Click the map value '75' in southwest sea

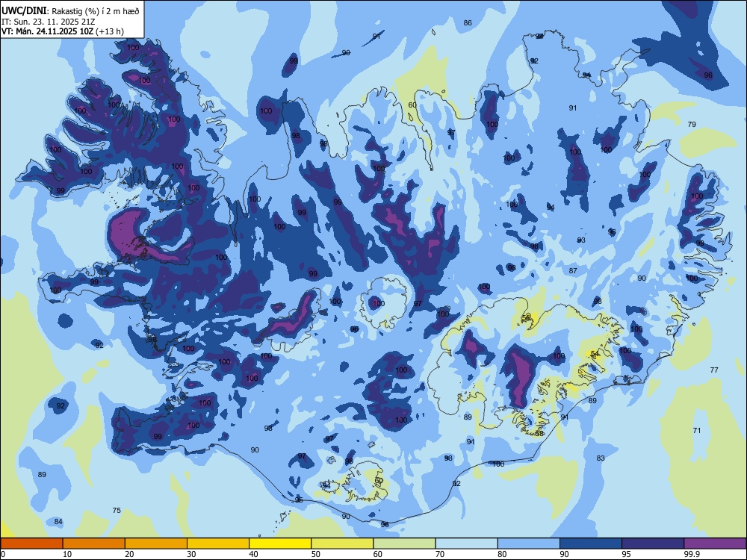(117, 511)
